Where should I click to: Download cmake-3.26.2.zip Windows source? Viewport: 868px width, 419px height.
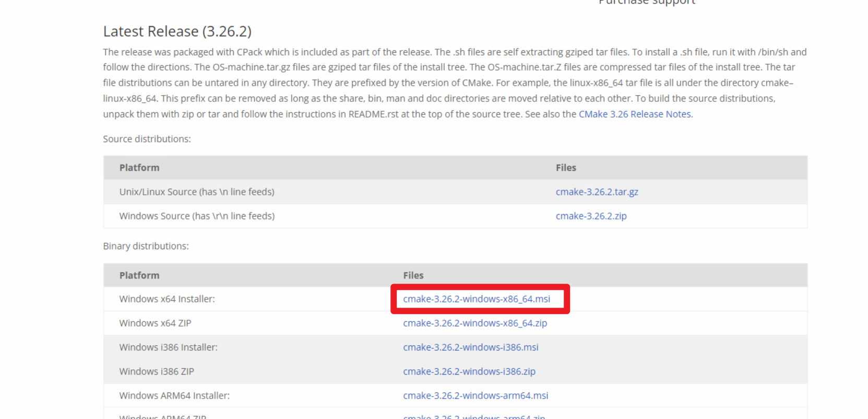coord(591,216)
